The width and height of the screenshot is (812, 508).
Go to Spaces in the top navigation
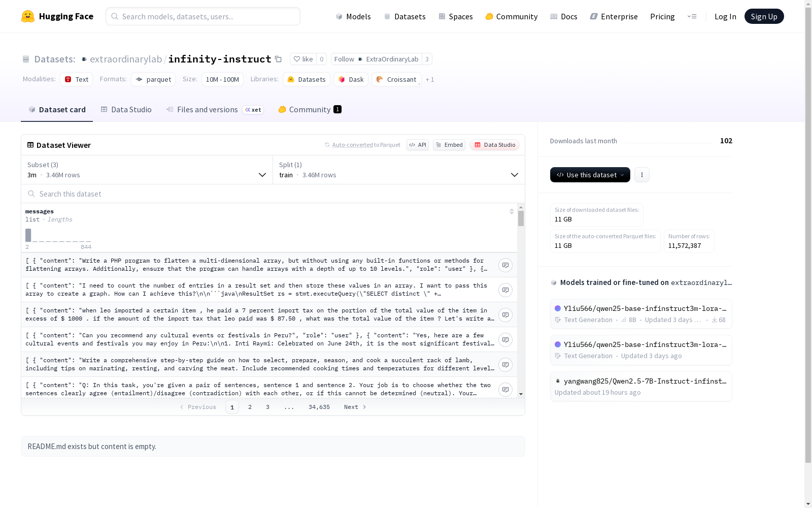pyautogui.click(x=456, y=16)
